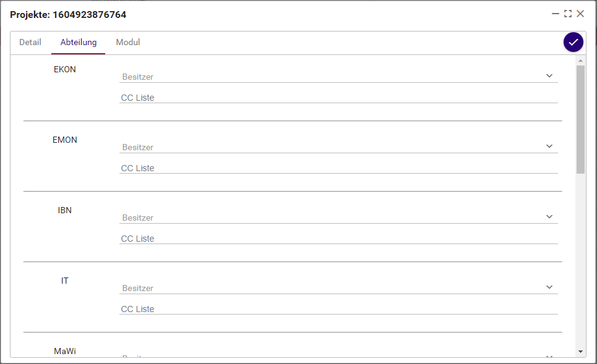Click the scrollbar up arrow
The width and height of the screenshot is (597, 364).
[x=580, y=61]
